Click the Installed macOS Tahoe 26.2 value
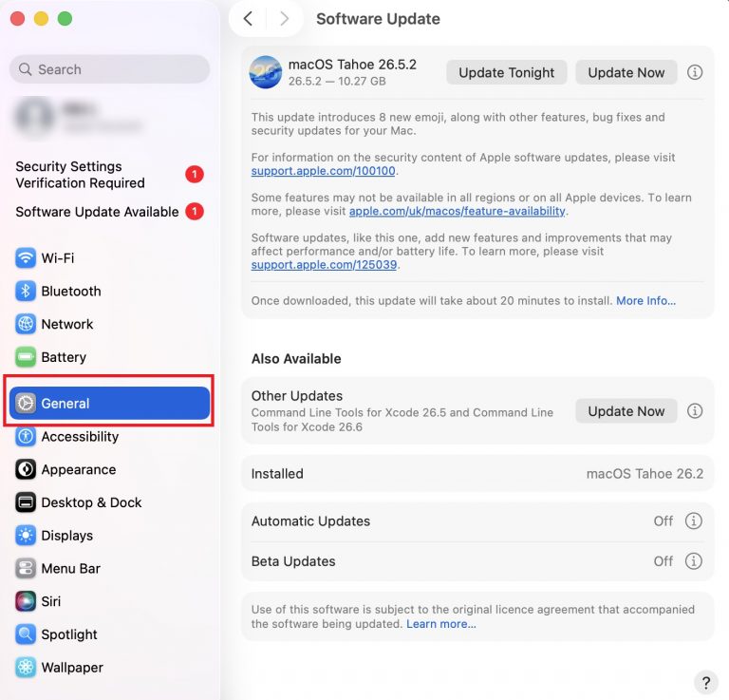729x700 pixels. [x=645, y=474]
